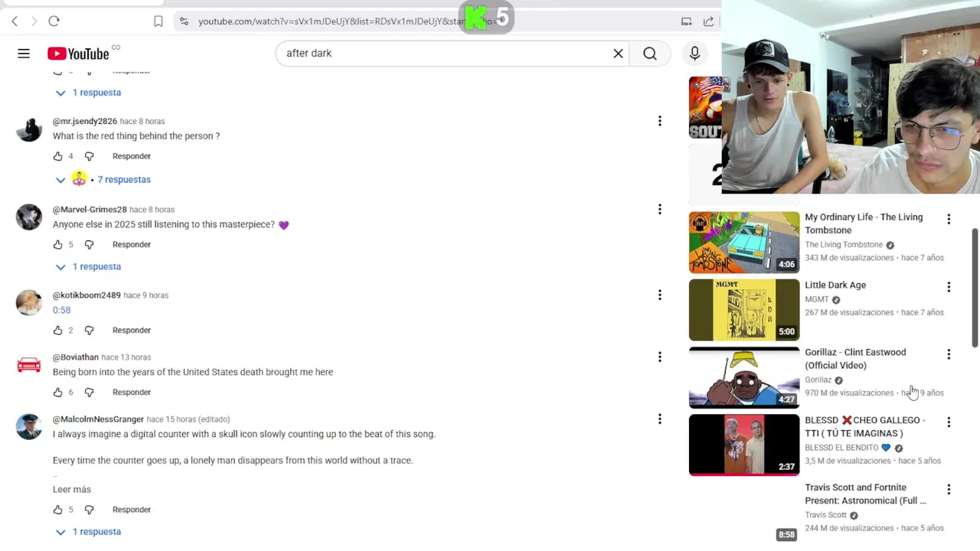Open BLESSD CHEO GALLEGO TTI thumbnail
This screenshot has width=980, height=551.
coord(744,445)
